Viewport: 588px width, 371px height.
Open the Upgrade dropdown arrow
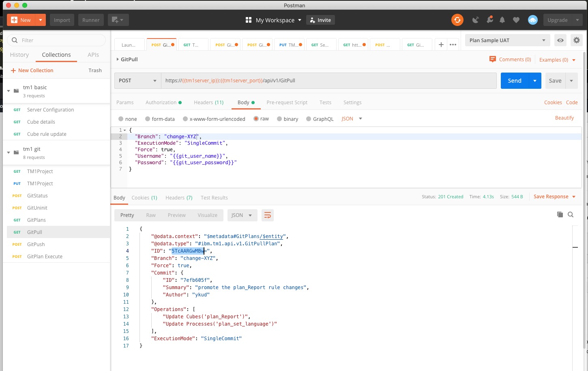(577, 20)
